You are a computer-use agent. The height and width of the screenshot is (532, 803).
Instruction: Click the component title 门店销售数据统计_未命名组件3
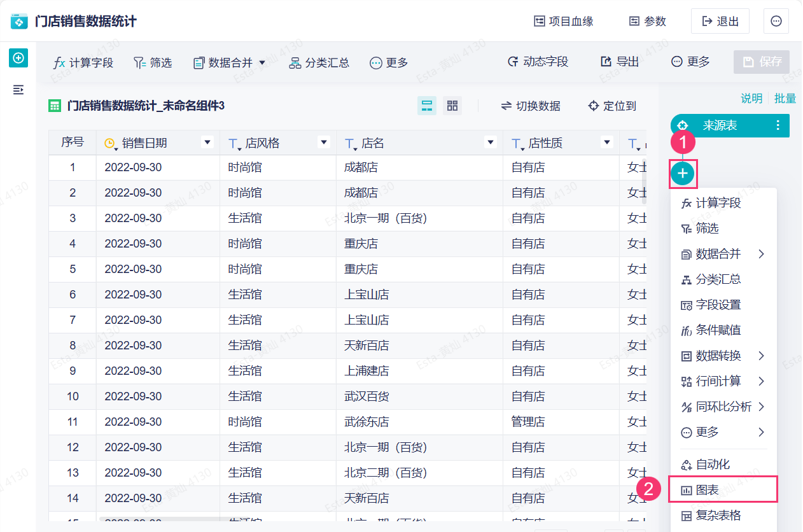(x=146, y=106)
